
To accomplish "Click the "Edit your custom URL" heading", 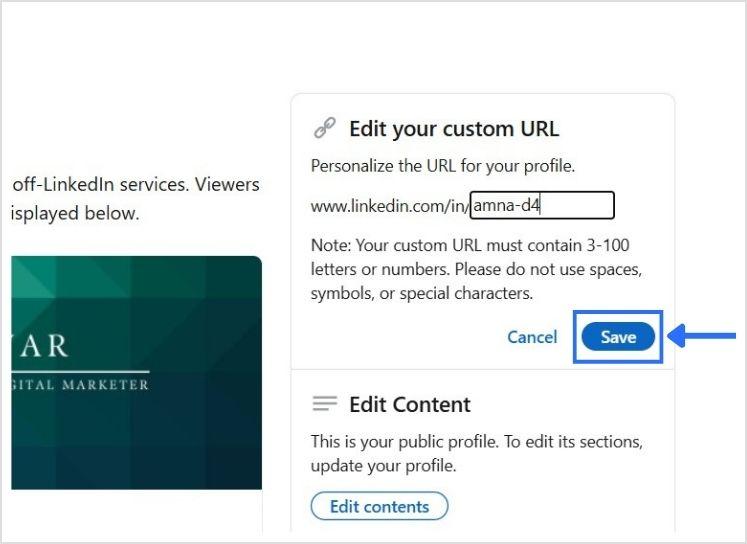I will [x=453, y=129].
